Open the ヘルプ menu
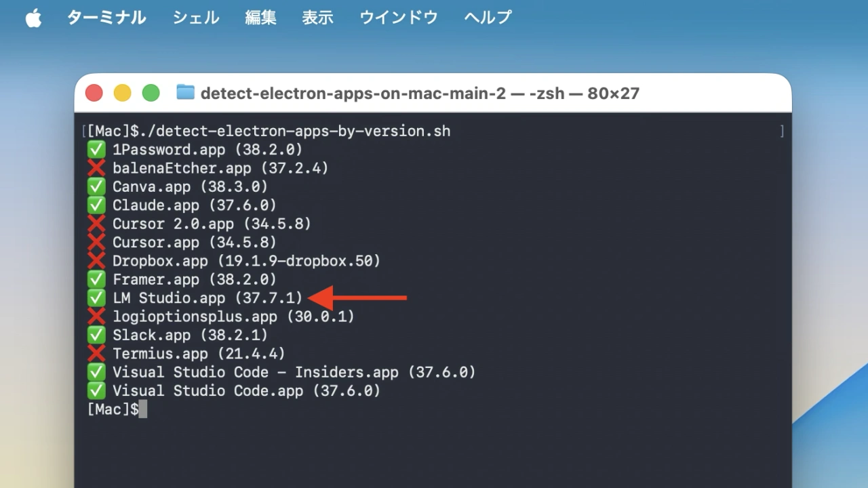The image size is (868, 488). tap(487, 17)
